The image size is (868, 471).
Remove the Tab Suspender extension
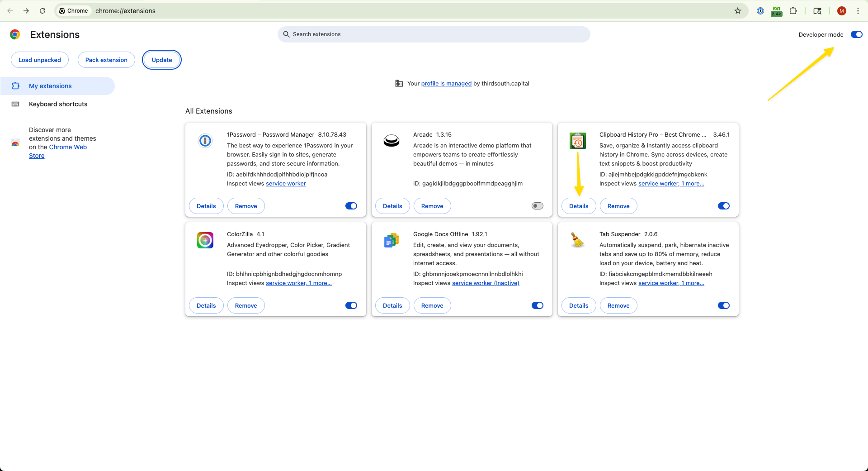pyautogui.click(x=618, y=305)
